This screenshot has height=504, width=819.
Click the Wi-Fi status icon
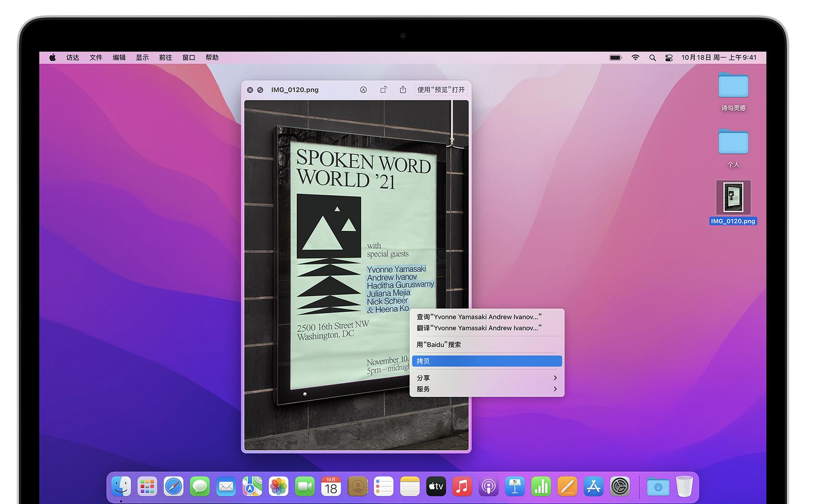tap(635, 58)
